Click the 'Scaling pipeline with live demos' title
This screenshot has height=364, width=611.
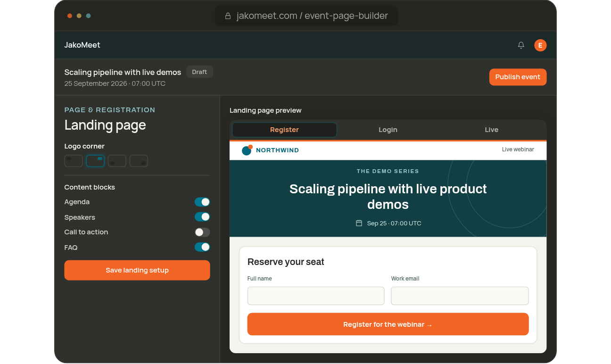pos(123,72)
